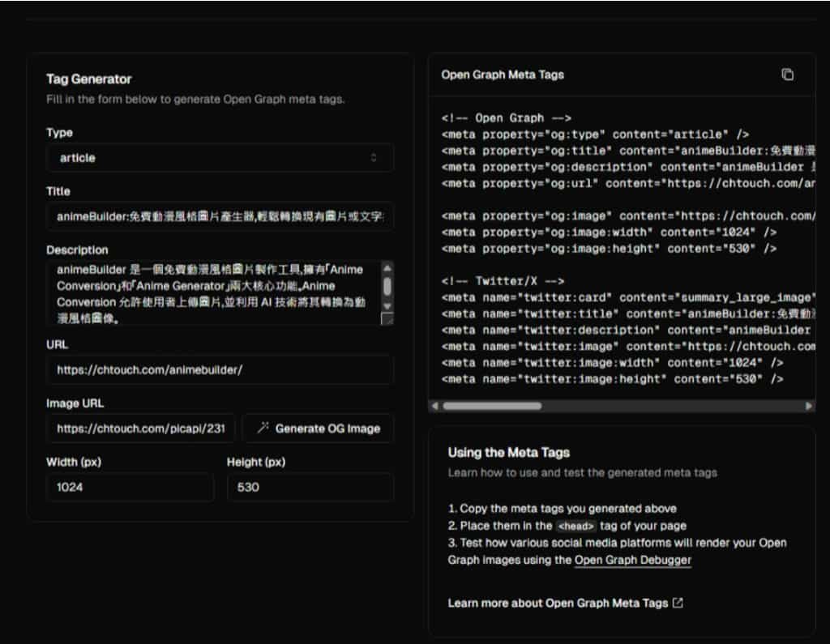The width and height of the screenshot is (830, 644).
Task: Click the Tag Generator heading
Action: 89,79
